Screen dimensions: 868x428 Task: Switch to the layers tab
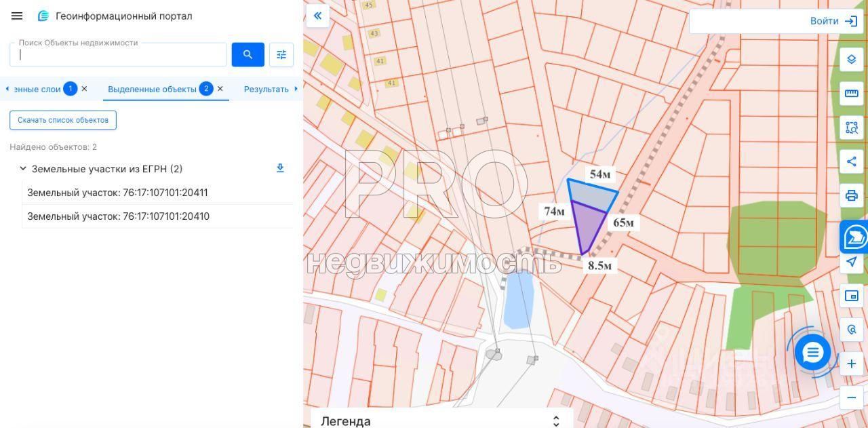coord(37,89)
